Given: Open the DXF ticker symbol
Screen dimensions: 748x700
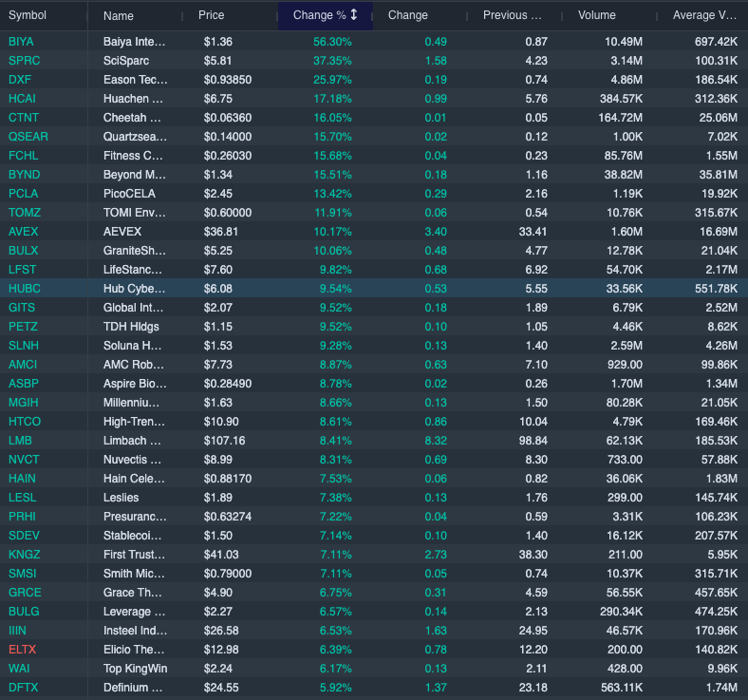Looking at the screenshot, I should click(20, 80).
